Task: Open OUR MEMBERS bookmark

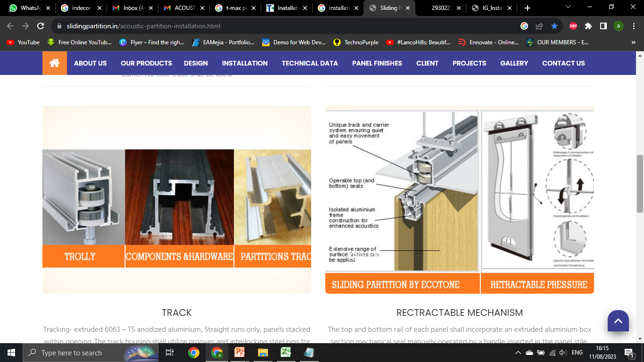Action: point(557,42)
